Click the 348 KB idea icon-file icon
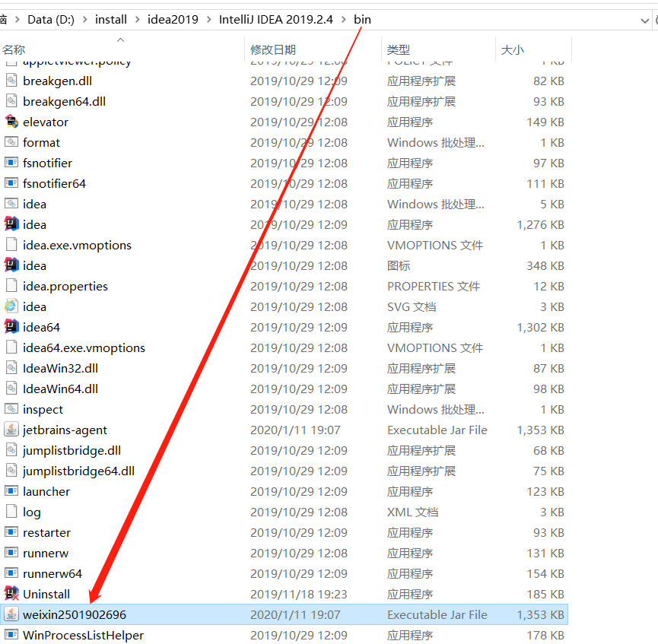This screenshot has width=658, height=644. [11, 265]
